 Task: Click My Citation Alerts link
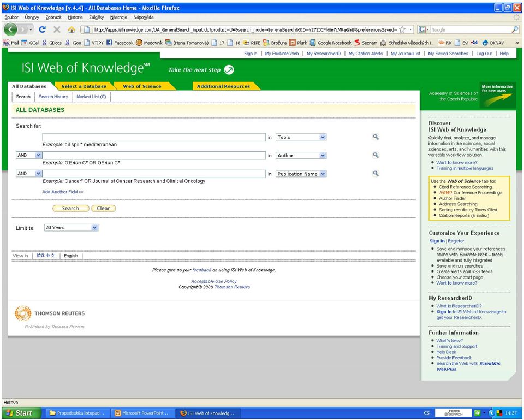pos(366,54)
